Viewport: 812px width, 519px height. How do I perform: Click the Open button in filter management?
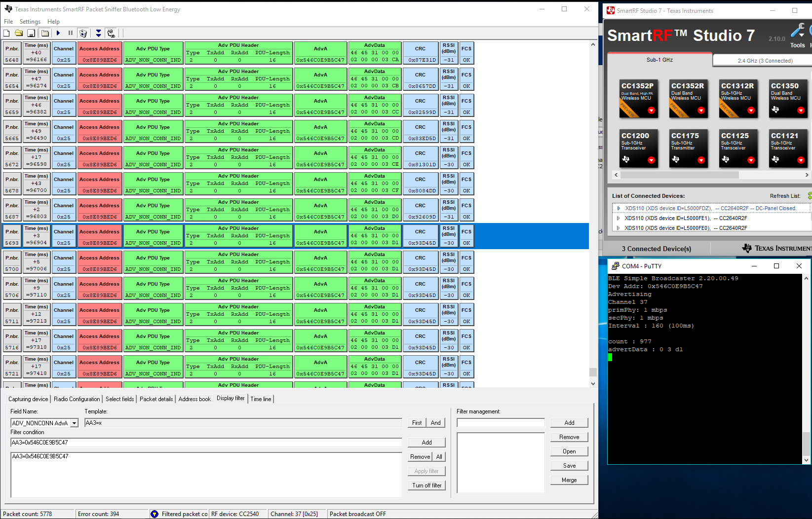(x=569, y=451)
